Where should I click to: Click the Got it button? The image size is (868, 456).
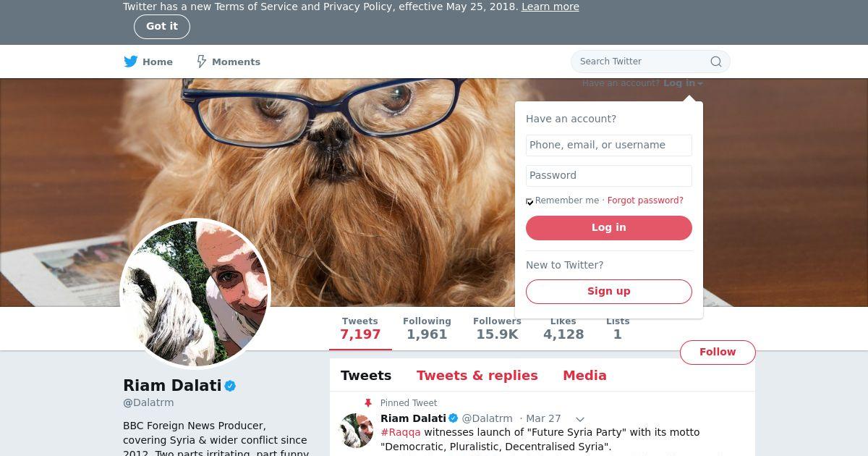tap(162, 27)
